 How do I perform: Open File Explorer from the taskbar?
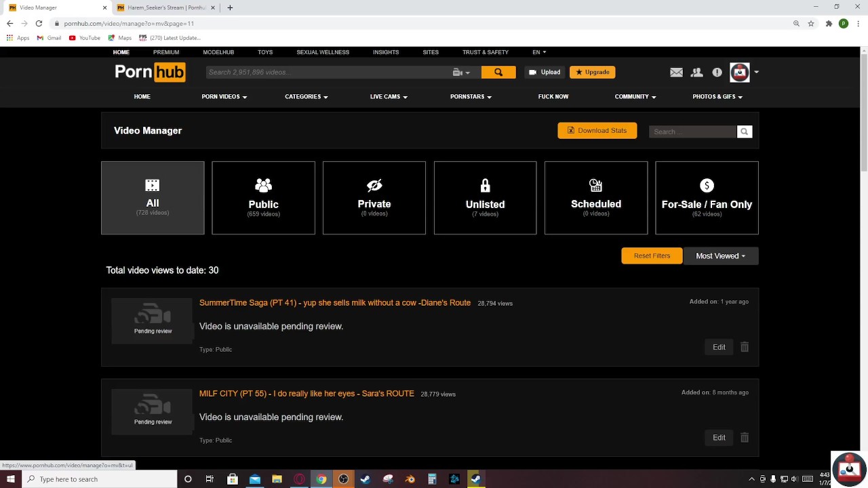click(277, 479)
